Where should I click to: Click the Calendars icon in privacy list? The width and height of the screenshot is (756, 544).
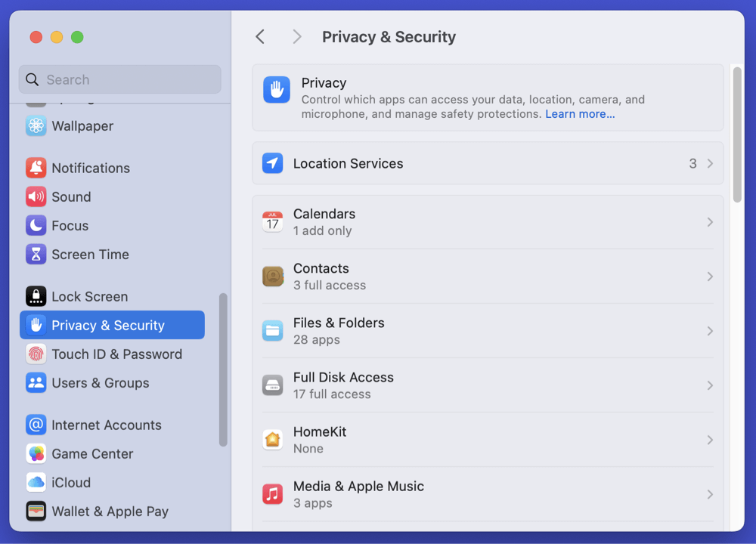click(x=272, y=222)
